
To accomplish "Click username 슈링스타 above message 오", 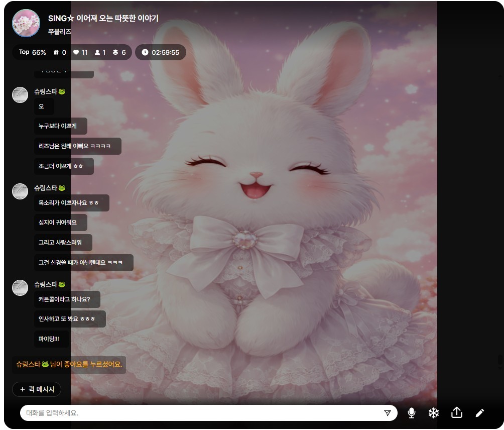I will tap(50, 91).
